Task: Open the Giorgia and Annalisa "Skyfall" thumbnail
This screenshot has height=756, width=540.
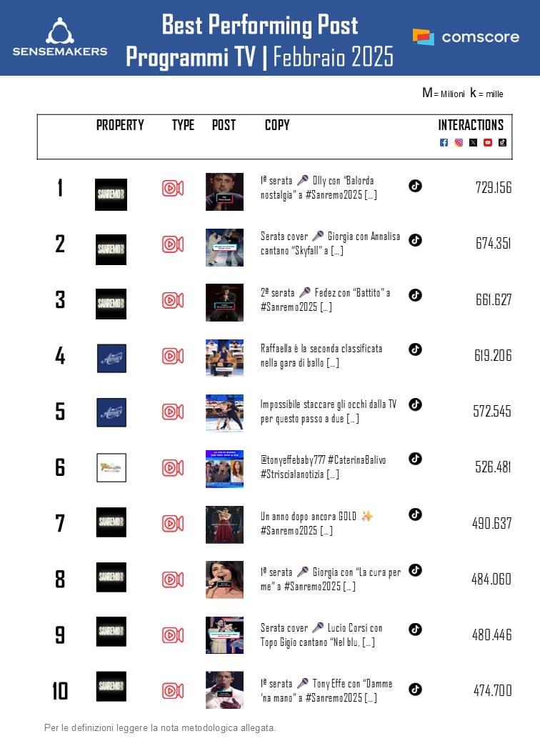Action: 224,247
